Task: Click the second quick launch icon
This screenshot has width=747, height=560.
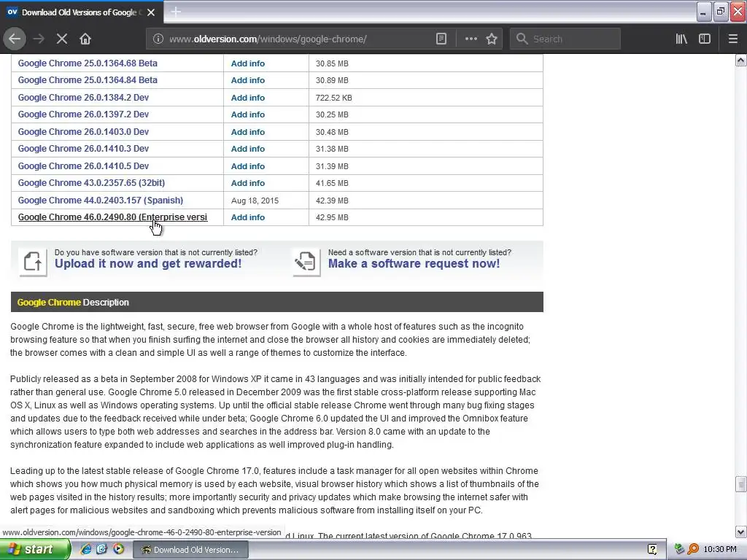Action: click(102, 550)
